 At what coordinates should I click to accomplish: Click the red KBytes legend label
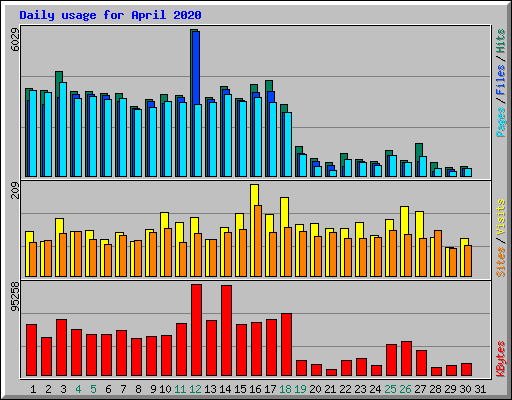500,359
